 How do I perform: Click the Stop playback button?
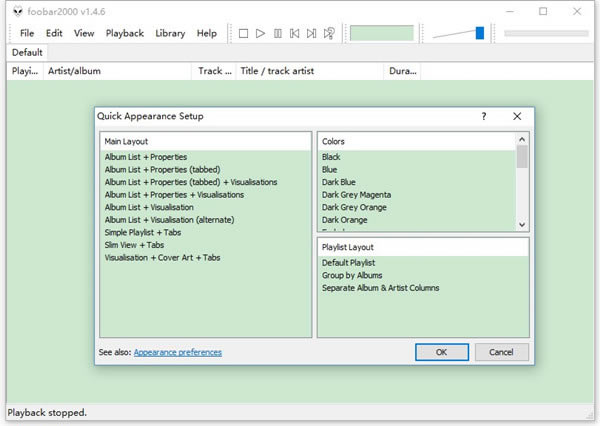pyautogui.click(x=243, y=33)
